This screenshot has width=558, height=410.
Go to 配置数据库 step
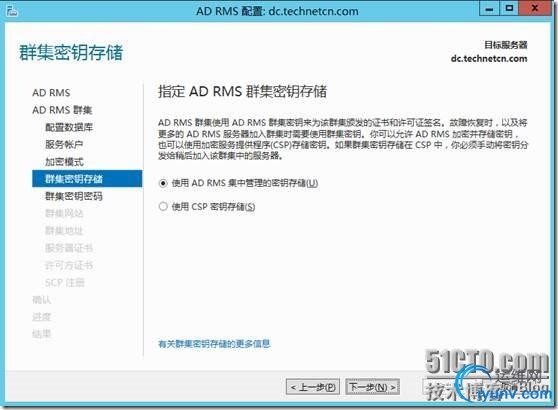69,127
